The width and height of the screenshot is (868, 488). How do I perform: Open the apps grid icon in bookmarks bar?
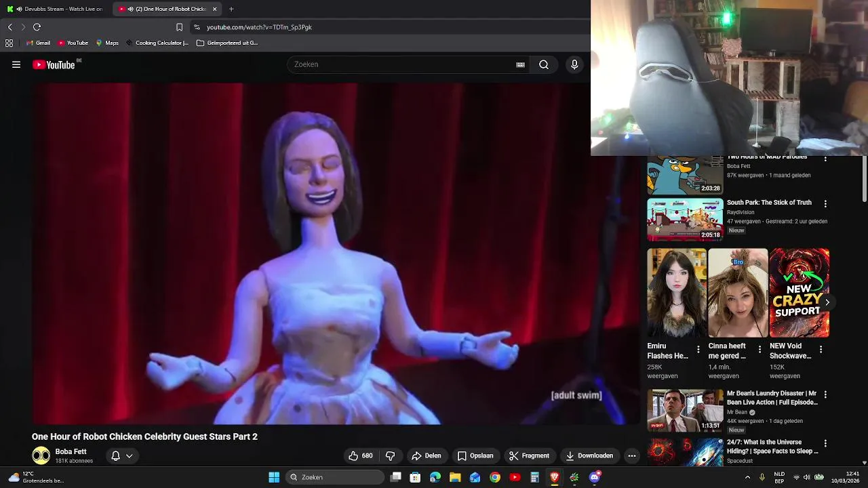click(x=9, y=43)
